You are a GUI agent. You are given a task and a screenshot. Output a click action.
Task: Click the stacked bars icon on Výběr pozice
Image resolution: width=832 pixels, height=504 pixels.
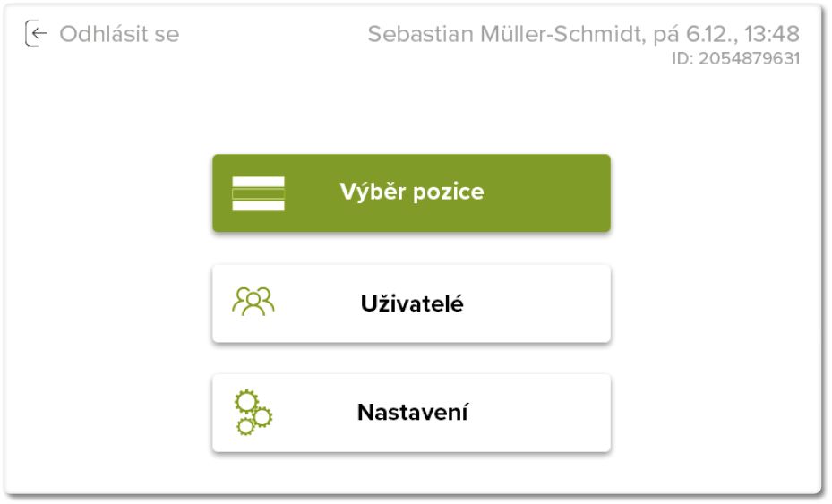pos(258,193)
